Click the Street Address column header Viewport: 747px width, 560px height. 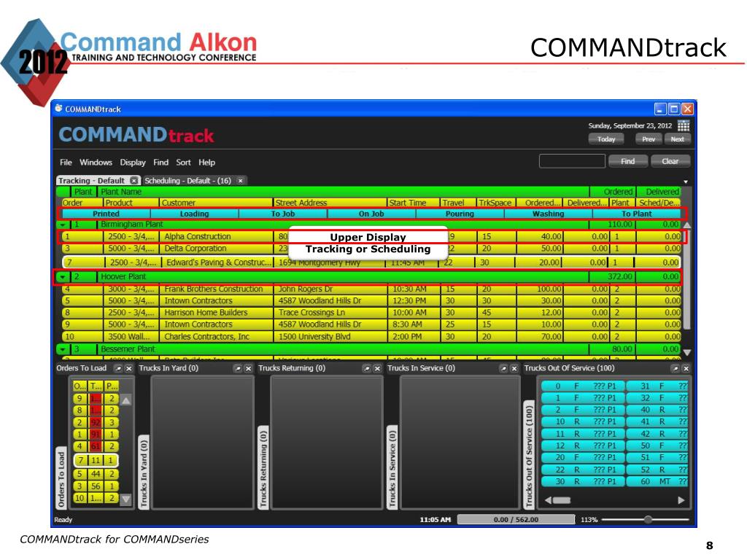(330, 203)
